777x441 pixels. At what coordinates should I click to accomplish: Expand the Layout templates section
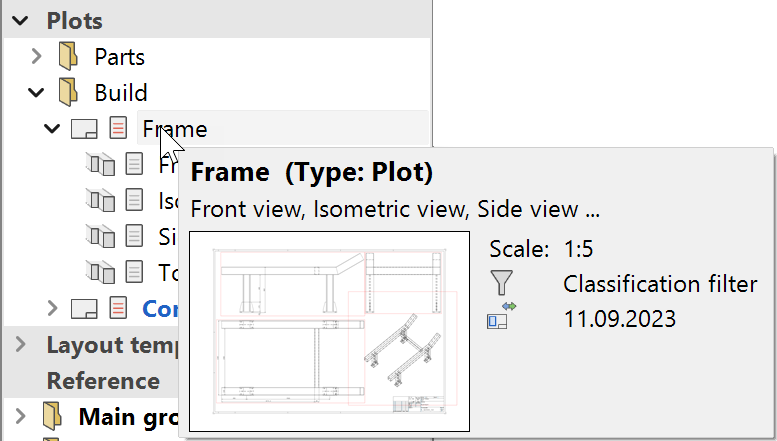(20, 345)
